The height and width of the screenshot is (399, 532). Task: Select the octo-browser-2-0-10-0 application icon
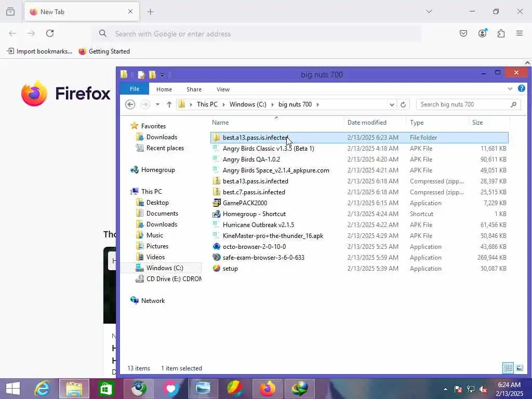coord(217,247)
